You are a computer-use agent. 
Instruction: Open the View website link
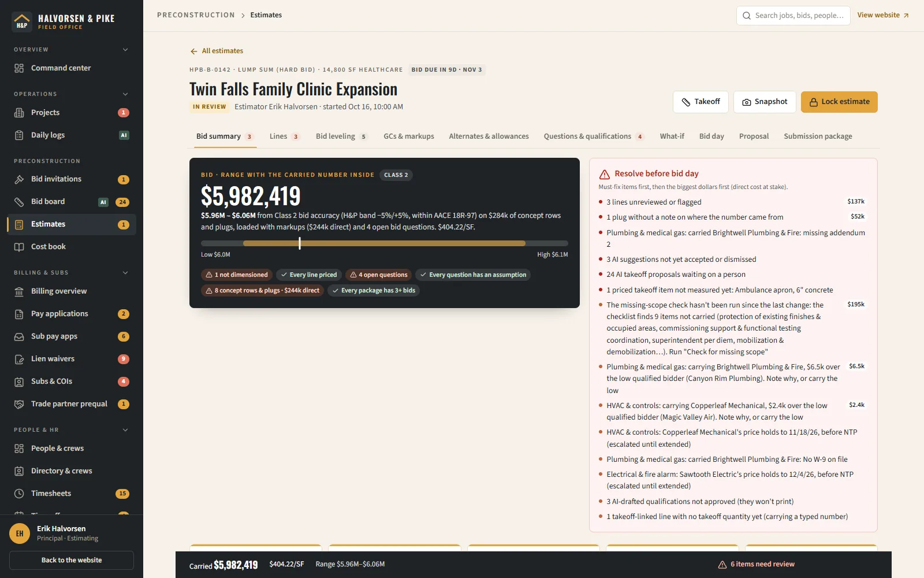tap(883, 15)
